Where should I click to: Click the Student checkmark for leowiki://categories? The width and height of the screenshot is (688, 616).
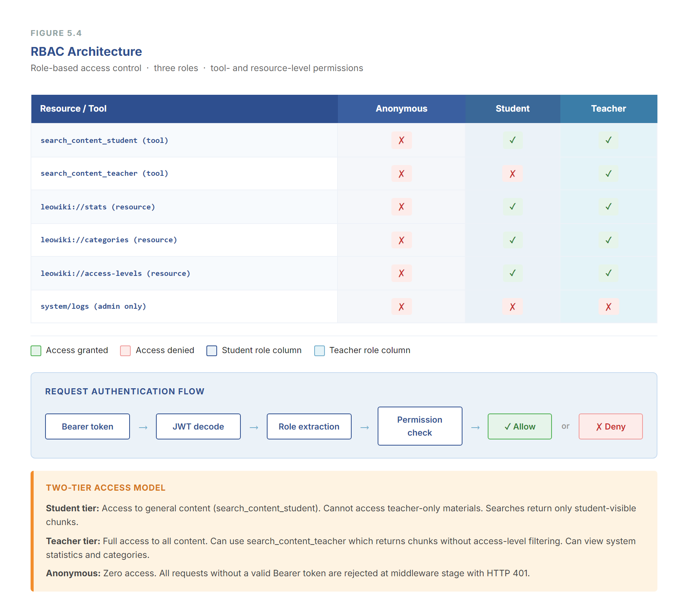(513, 240)
